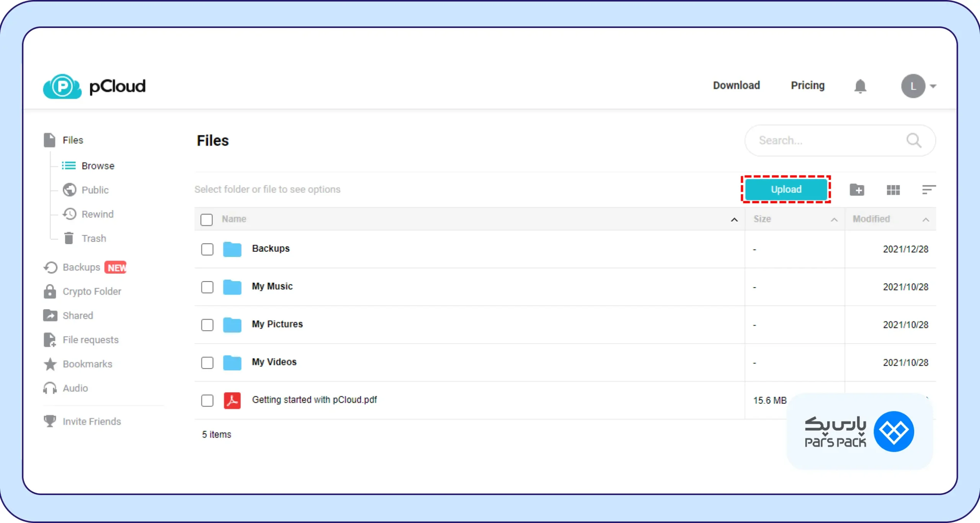Open Getting started with pCloud.pdf
The height and width of the screenshot is (523, 980).
pyautogui.click(x=314, y=400)
